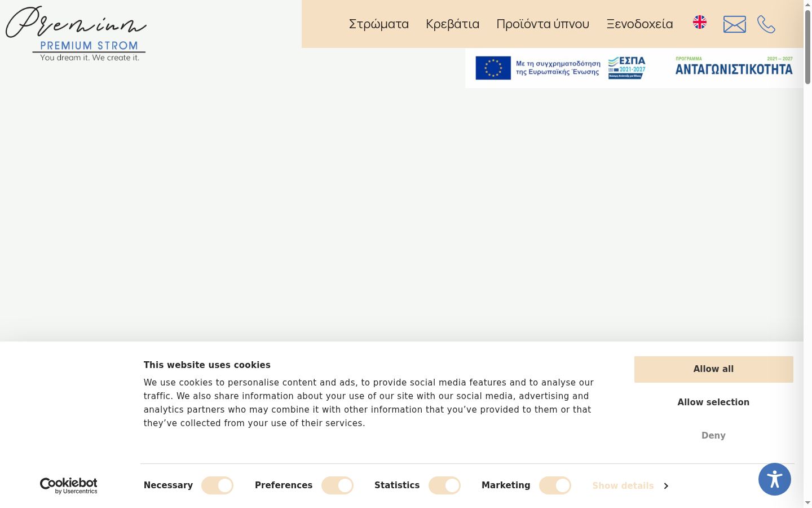The image size is (812, 508).
Task: Toggle the Statistics cookies switch
Action: tap(445, 485)
